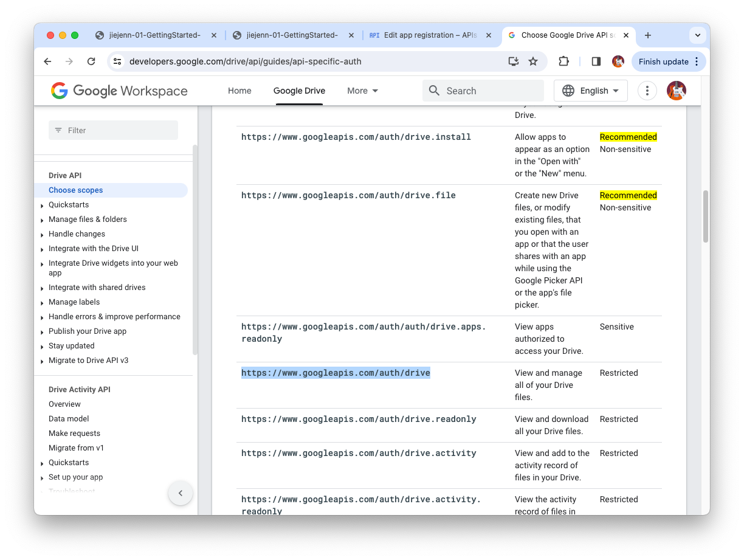Image resolution: width=744 pixels, height=560 pixels.
Task: Click the Search input field
Action: coord(483,91)
